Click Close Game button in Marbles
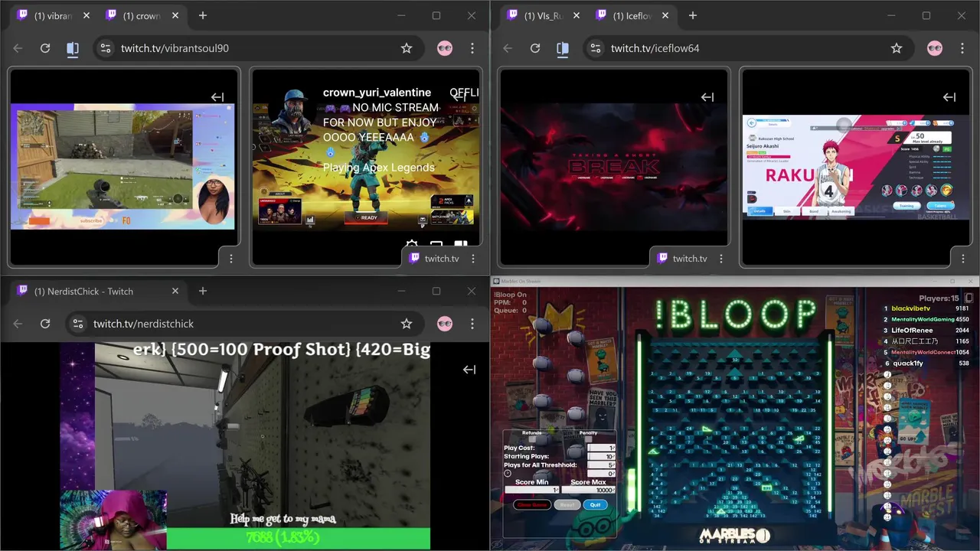This screenshot has height=551, width=980. pyautogui.click(x=532, y=504)
